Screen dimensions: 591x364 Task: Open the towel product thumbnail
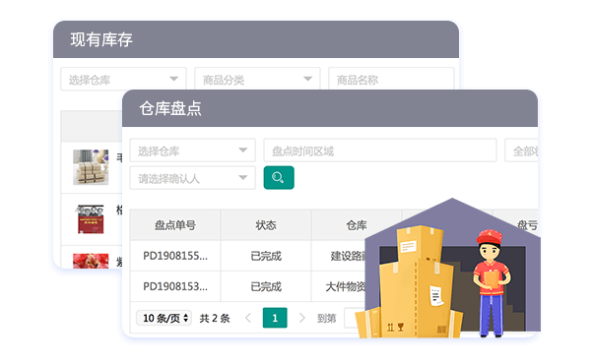click(91, 167)
